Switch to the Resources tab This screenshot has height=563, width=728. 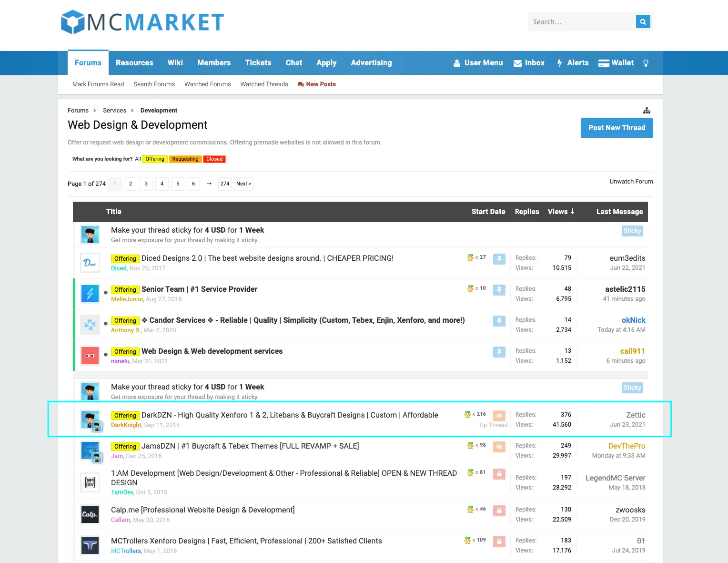(134, 63)
